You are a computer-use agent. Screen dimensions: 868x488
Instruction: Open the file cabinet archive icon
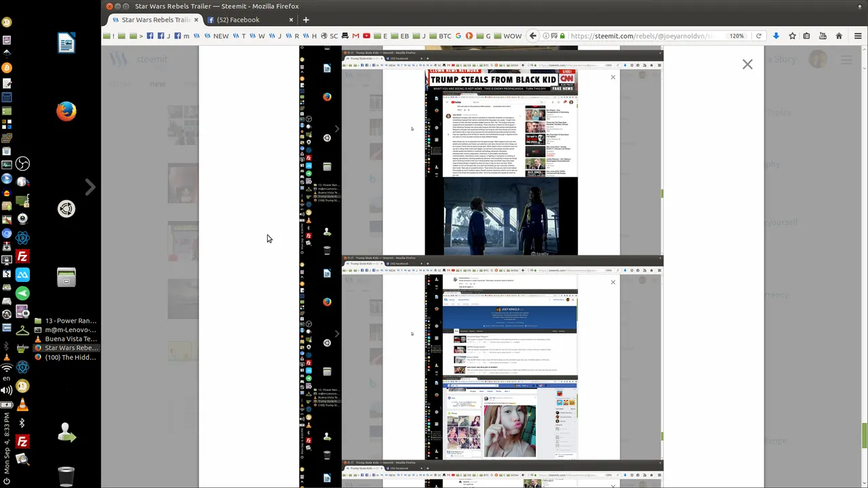coord(66,277)
